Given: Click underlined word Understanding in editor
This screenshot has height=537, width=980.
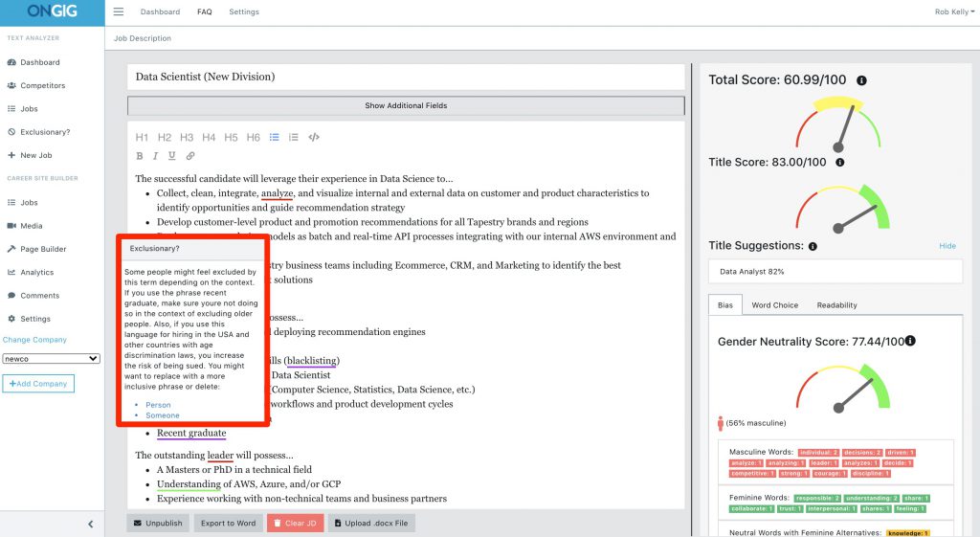Looking at the screenshot, I should [x=189, y=483].
